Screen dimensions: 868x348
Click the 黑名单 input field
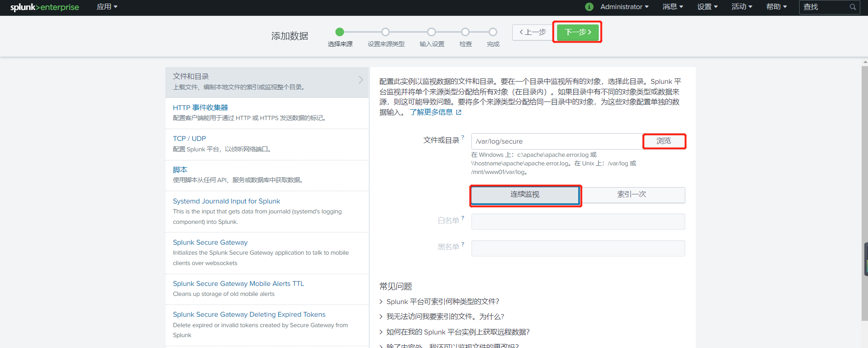click(x=578, y=248)
